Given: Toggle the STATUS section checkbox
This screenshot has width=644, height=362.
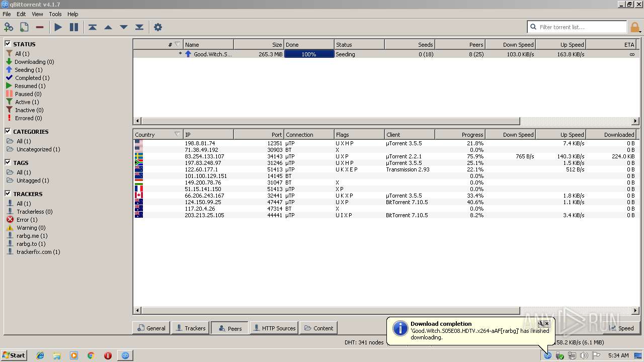Looking at the screenshot, I should pos(8,44).
